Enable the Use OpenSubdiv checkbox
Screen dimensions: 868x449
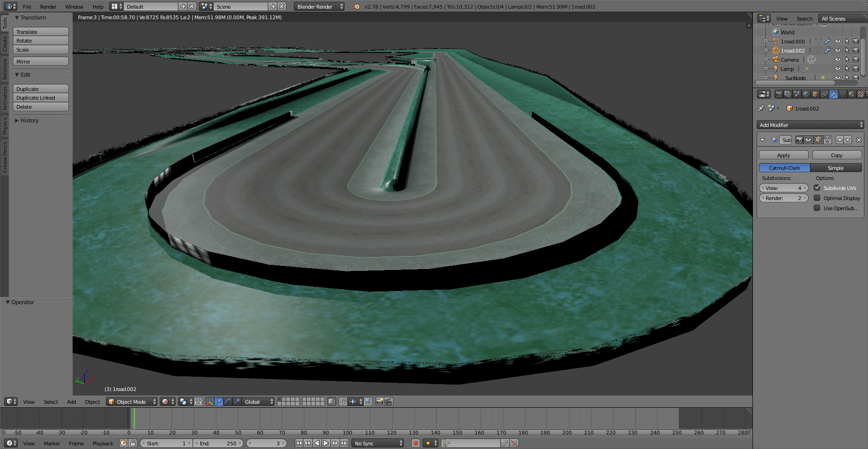[x=817, y=208]
